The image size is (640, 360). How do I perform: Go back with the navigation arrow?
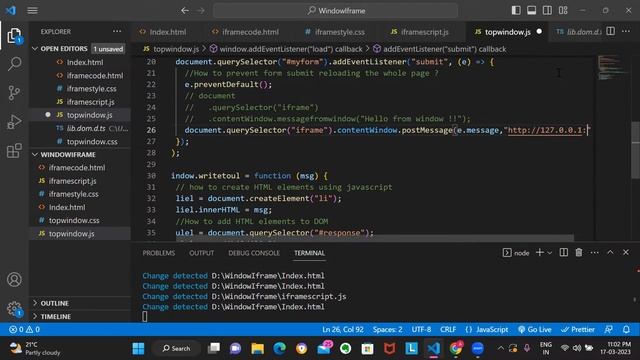(185, 11)
